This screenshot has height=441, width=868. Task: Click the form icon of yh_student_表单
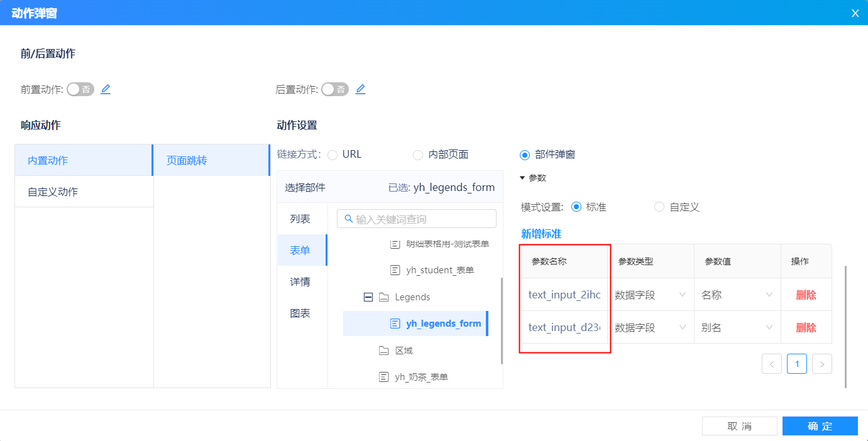click(x=395, y=270)
